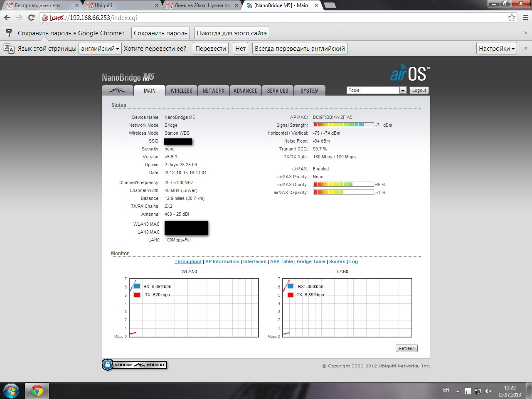Open the Interfaces monitor link
Viewport: 532px width, 399px height.
pos(255,261)
